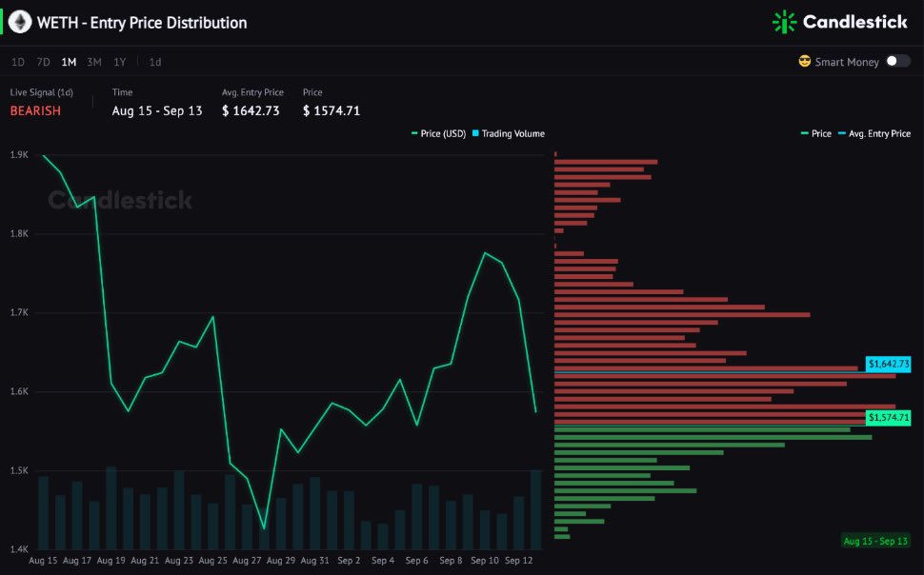The width and height of the screenshot is (924, 575).
Task: Click the Time value Aug 15 - Sep 13
Action: 157,110
